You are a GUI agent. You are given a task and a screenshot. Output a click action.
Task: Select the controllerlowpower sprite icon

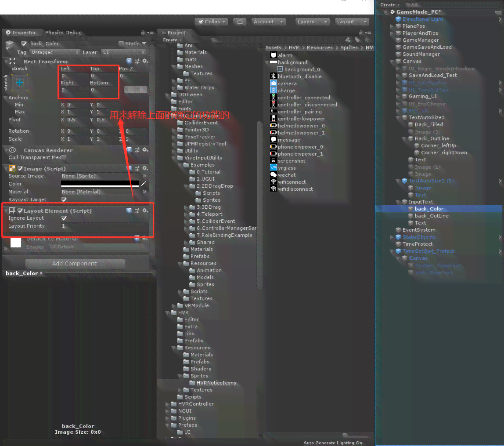273,118
